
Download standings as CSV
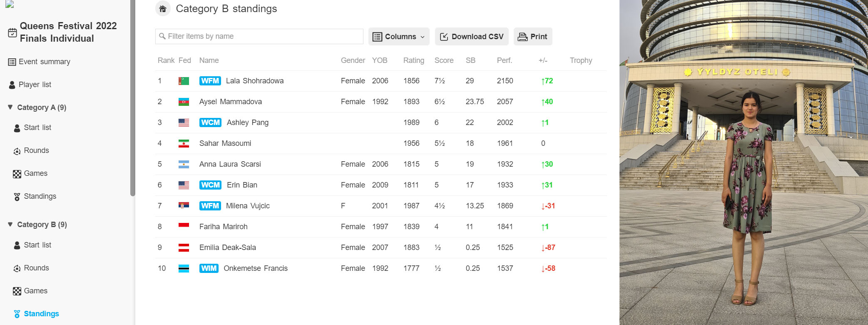472,37
